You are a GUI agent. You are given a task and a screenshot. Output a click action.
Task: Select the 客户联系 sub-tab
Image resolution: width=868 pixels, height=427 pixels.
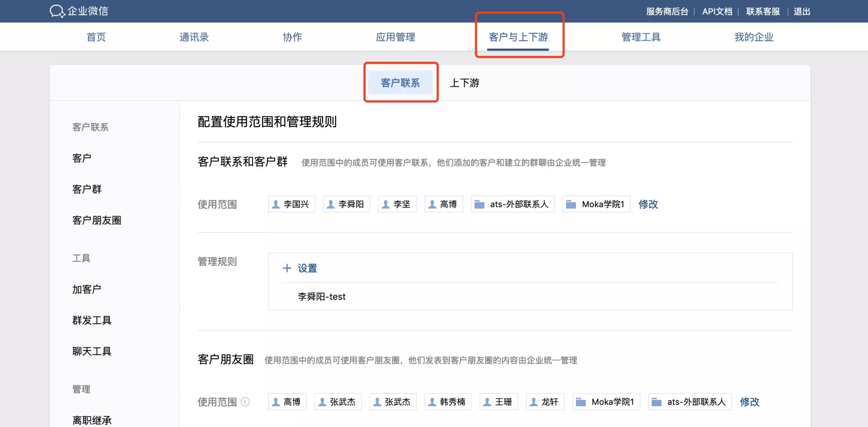tap(400, 83)
